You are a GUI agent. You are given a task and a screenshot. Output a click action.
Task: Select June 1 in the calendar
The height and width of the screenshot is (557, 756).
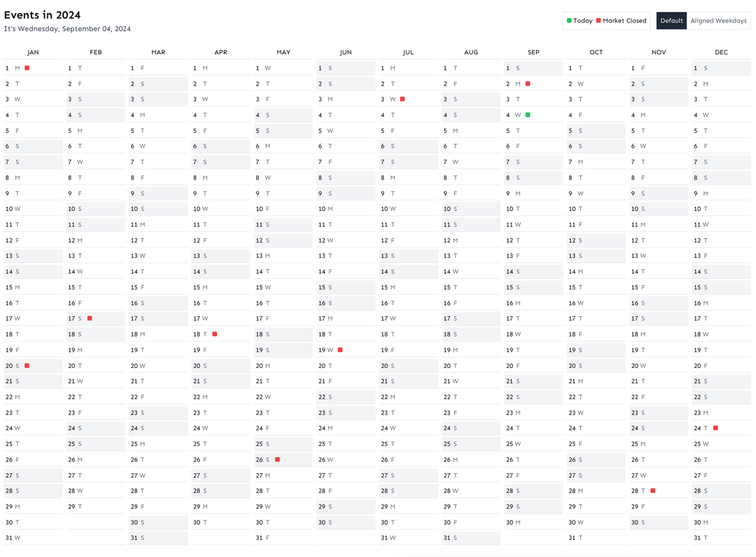[346, 68]
